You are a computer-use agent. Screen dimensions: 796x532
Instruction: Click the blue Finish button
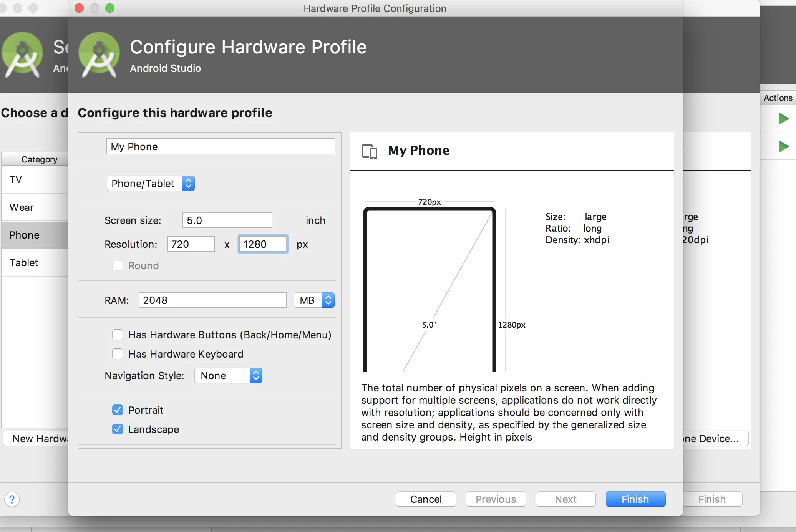click(635, 499)
